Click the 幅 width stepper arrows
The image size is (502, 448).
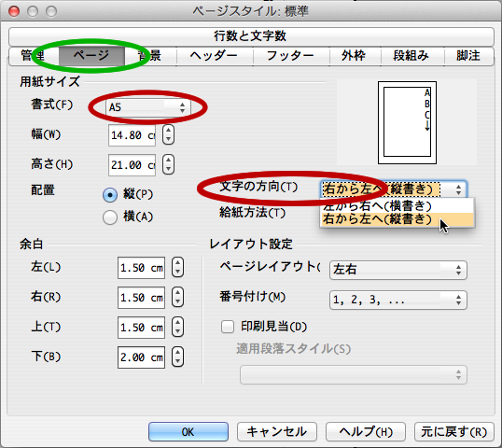click(x=168, y=134)
